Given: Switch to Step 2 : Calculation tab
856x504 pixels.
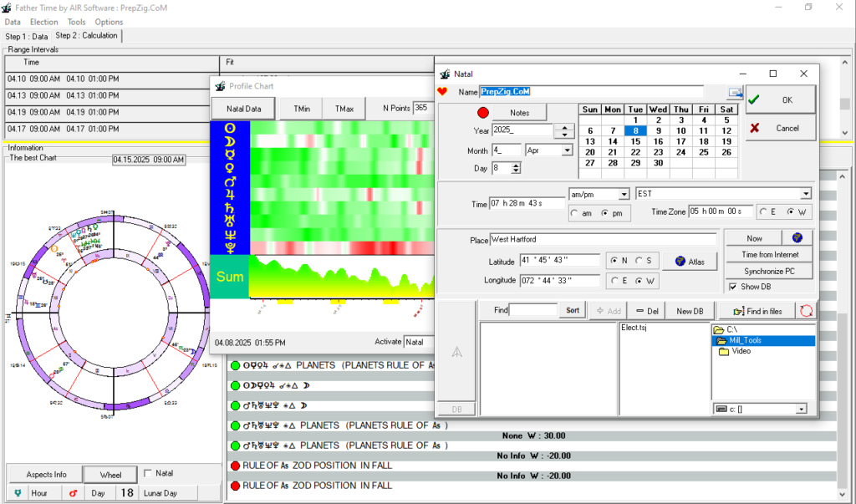Looking at the screenshot, I should tap(86, 35).
